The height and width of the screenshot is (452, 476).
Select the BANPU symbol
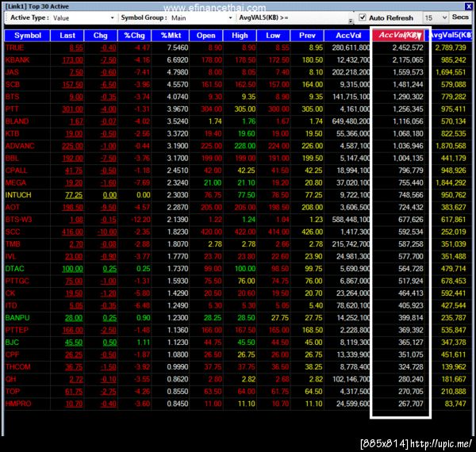coord(17,318)
